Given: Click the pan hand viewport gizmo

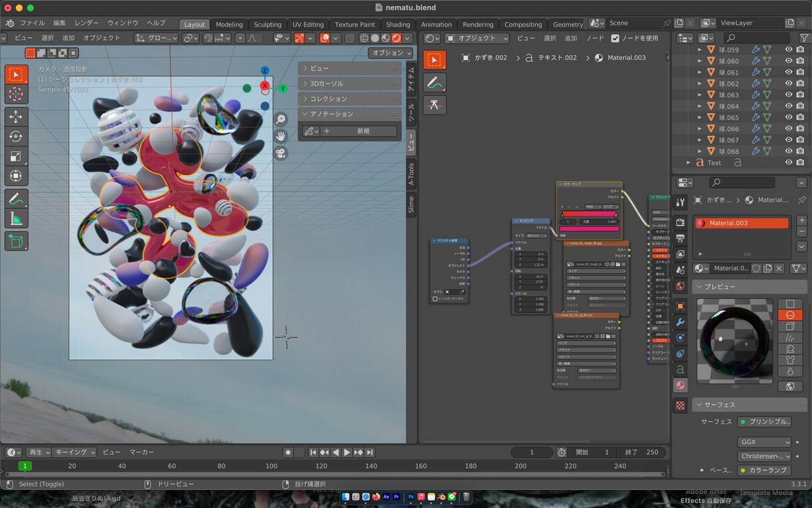Looking at the screenshot, I should pyautogui.click(x=281, y=136).
